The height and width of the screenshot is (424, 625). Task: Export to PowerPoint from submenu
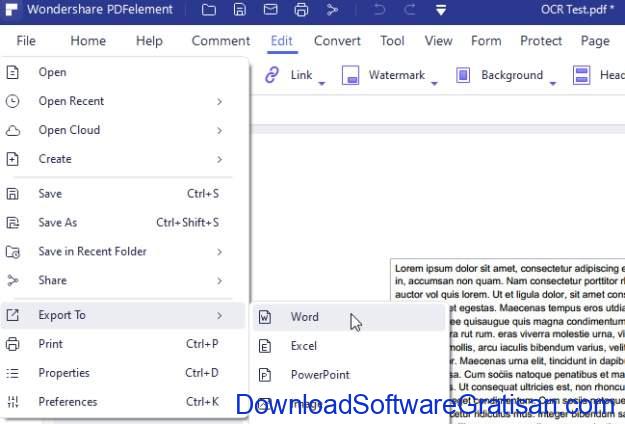pyautogui.click(x=349, y=375)
